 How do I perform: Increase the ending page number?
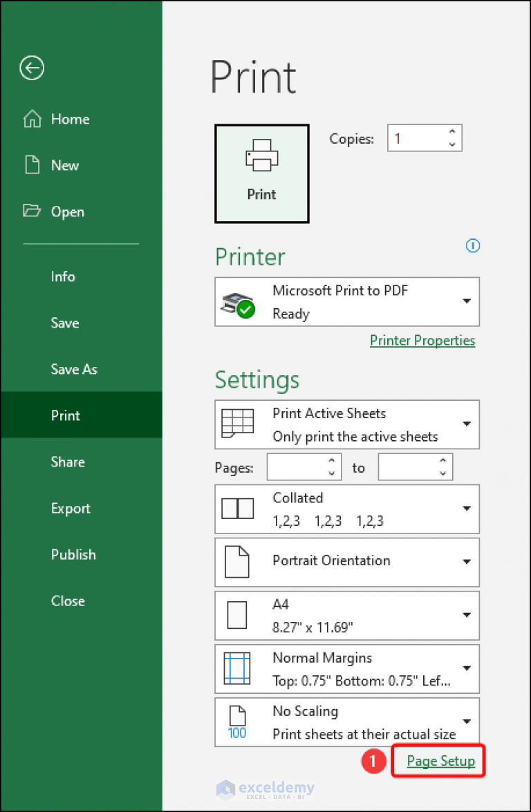point(443,462)
